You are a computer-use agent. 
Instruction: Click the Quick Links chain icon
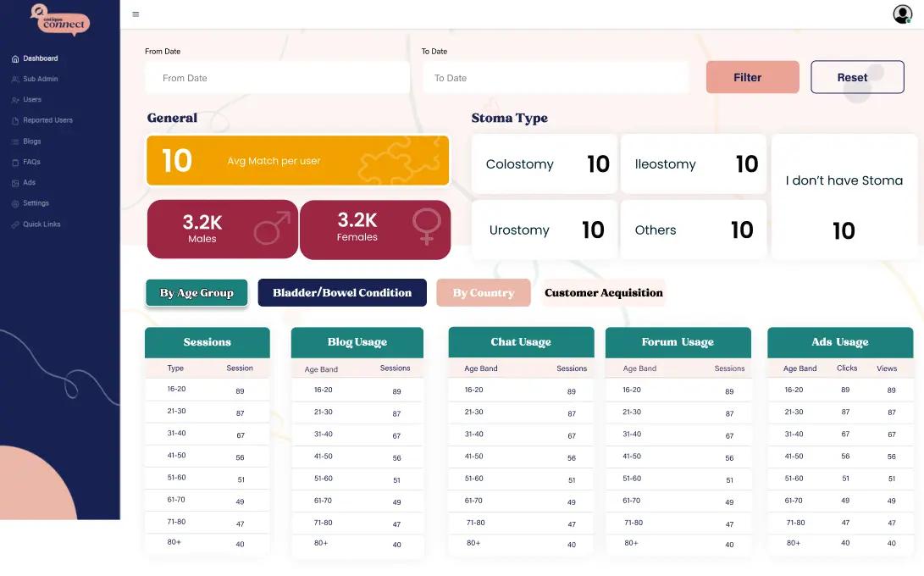pyautogui.click(x=15, y=225)
